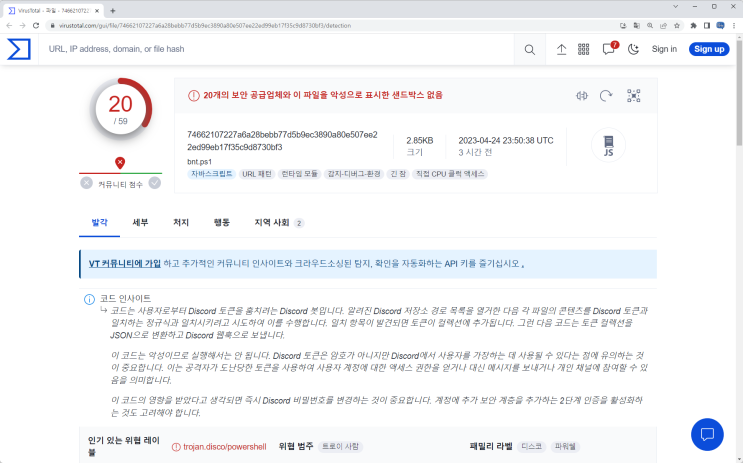
Task: Open the extensions puzzle icon
Action: tap(693, 26)
